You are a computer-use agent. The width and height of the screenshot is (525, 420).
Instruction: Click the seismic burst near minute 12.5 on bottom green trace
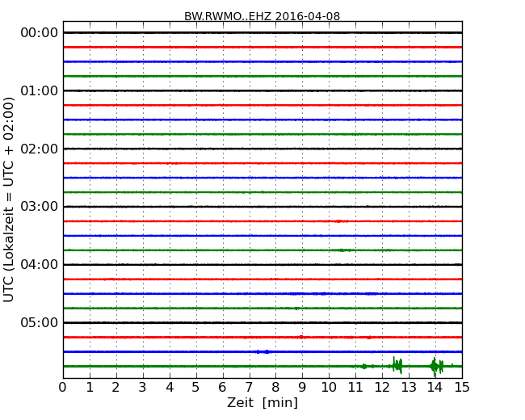click(397, 365)
